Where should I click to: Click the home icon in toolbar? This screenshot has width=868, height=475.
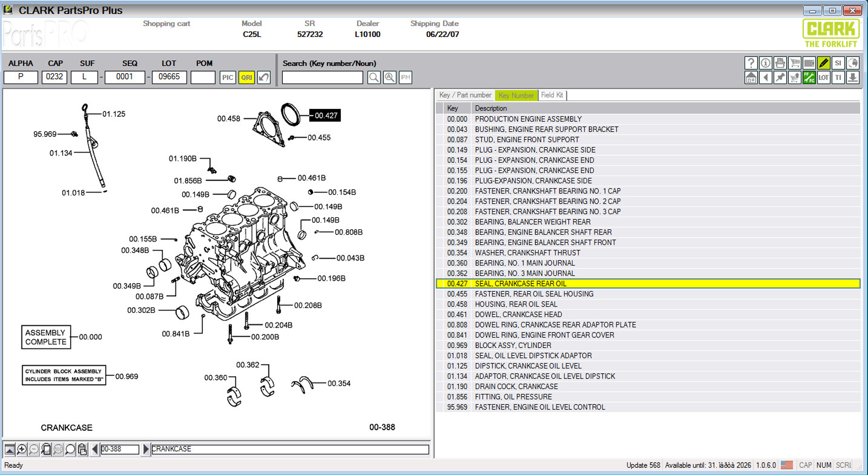coord(751,78)
